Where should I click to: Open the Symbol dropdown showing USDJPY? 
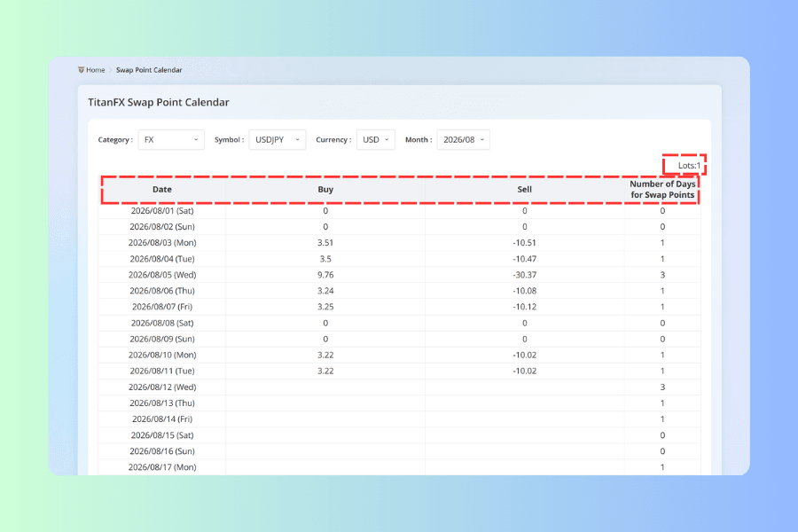277,139
